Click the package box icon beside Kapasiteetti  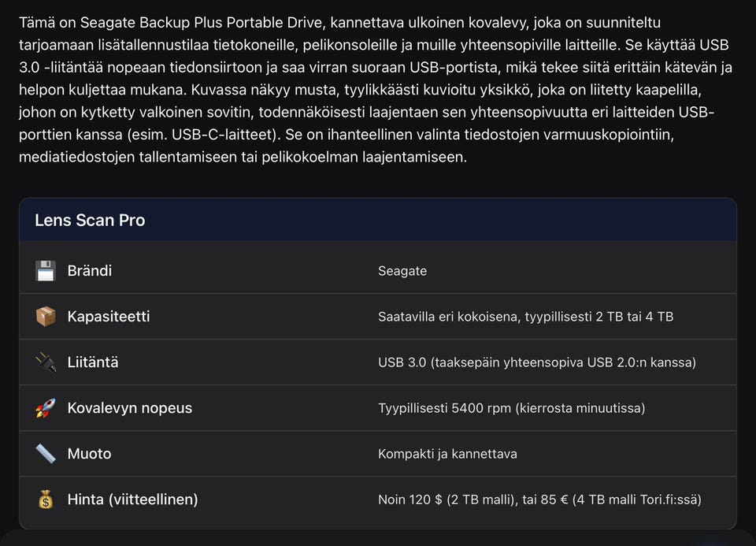tap(46, 317)
